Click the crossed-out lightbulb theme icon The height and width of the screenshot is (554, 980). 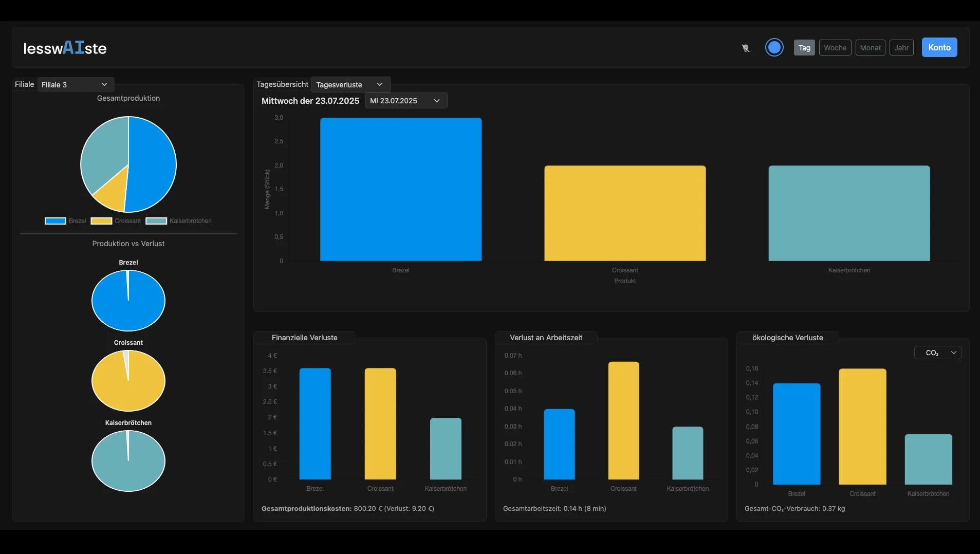pyautogui.click(x=745, y=48)
